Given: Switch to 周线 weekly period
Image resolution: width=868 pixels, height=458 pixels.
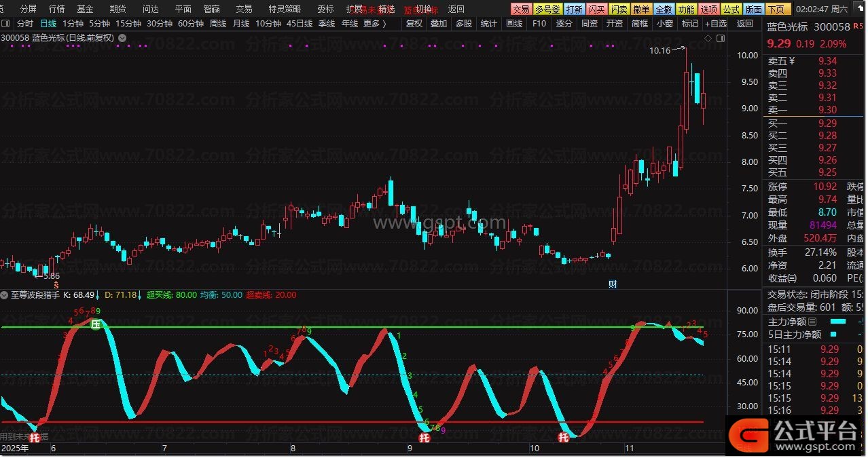Looking at the screenshot, I should 217,23.
